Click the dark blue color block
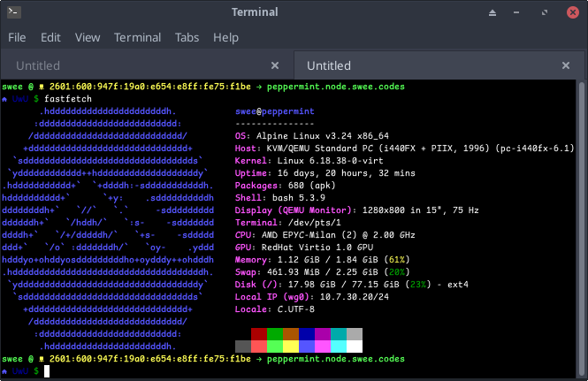This screenshot has height=381, width=588. click(307, 334)
